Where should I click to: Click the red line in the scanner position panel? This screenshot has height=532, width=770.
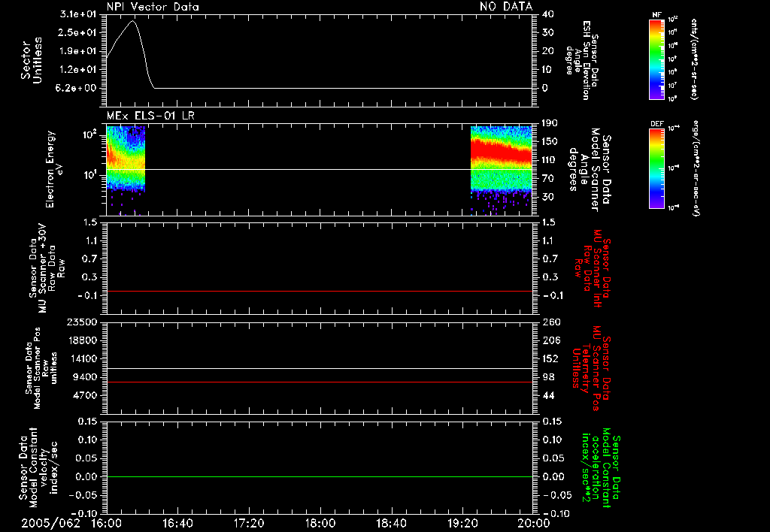[x=320, y=382]
